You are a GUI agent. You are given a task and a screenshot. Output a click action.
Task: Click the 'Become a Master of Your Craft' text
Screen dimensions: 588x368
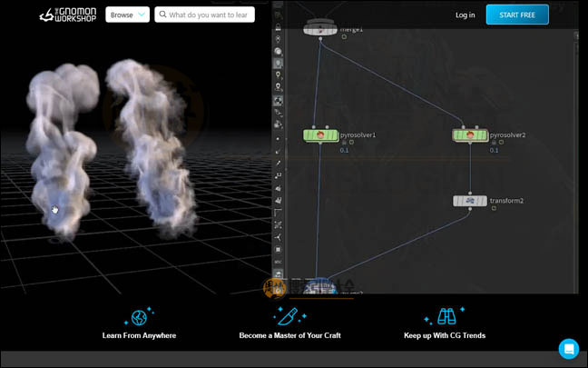[x=289, y=335]
